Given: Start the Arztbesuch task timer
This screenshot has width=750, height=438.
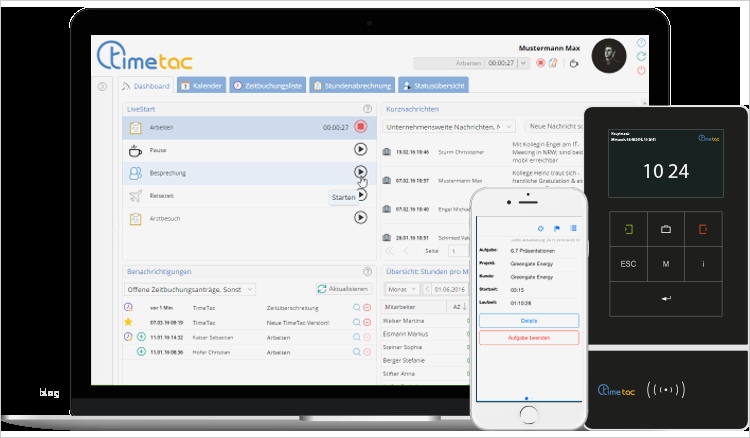Looking at the screenshot, I should coord(361,218).
